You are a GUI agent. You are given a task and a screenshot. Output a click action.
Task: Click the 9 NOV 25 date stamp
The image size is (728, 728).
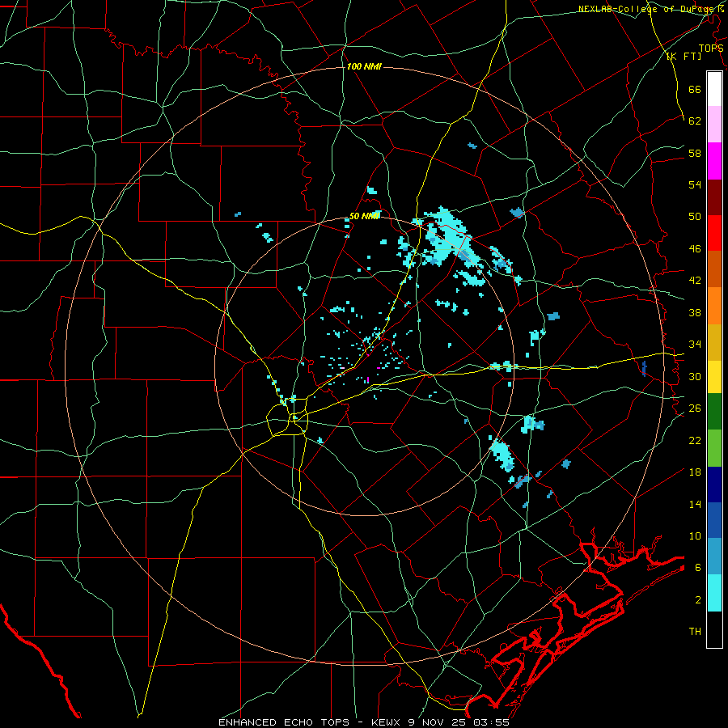438,722
